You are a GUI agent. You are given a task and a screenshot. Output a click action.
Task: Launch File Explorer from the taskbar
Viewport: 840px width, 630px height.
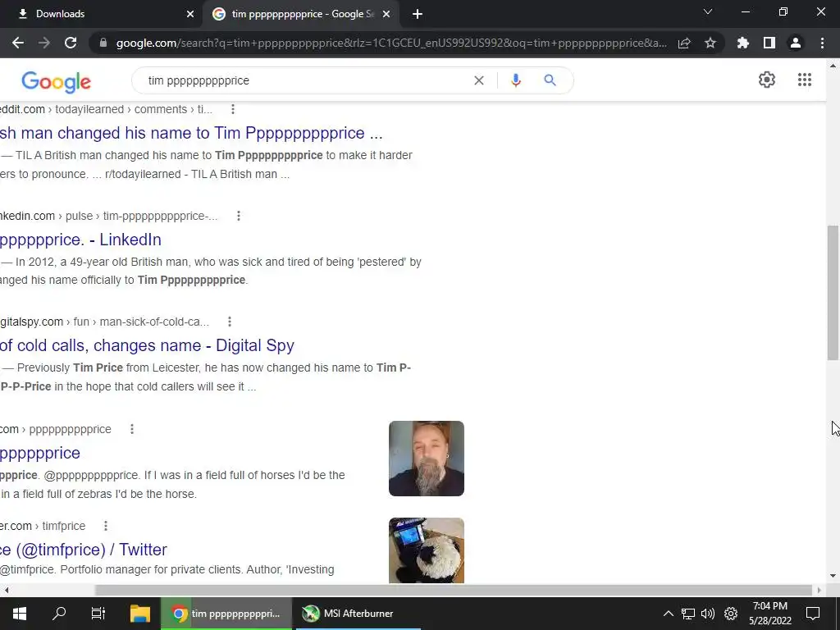140,614
